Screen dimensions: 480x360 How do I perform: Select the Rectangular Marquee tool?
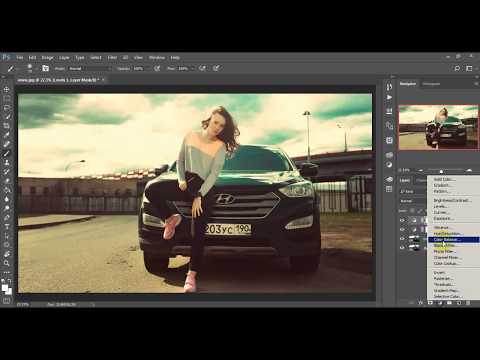point(6,99)
